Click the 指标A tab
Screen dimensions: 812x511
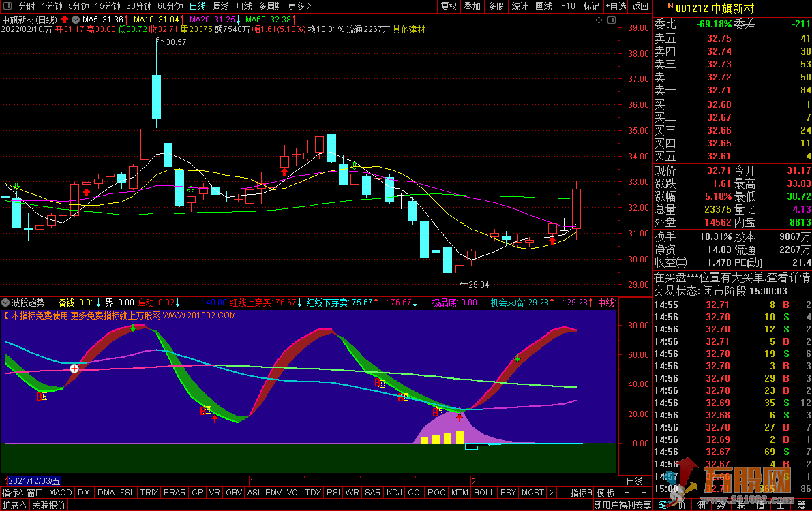[x=13, y=493]
